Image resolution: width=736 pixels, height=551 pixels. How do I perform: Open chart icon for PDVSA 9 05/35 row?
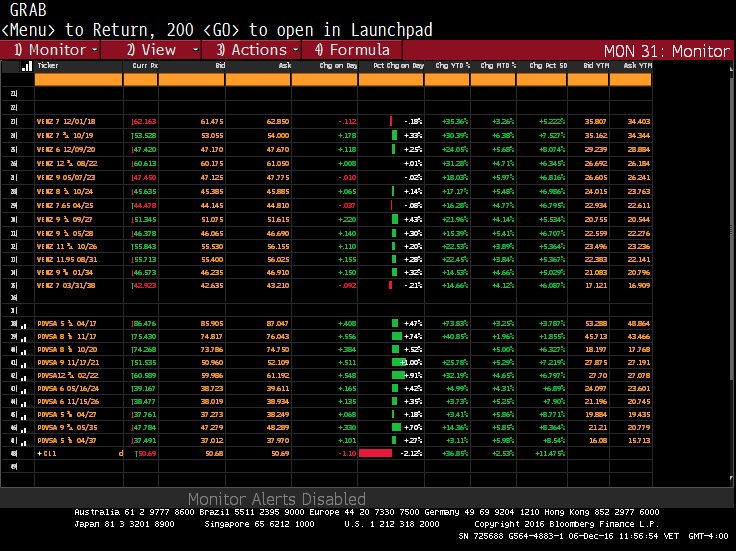[24, 429]
